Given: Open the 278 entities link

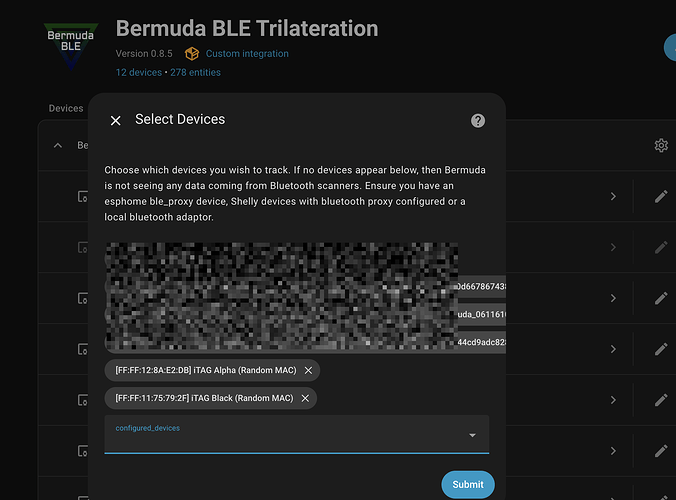Looking at the screenshot, I should coord(195,72).
